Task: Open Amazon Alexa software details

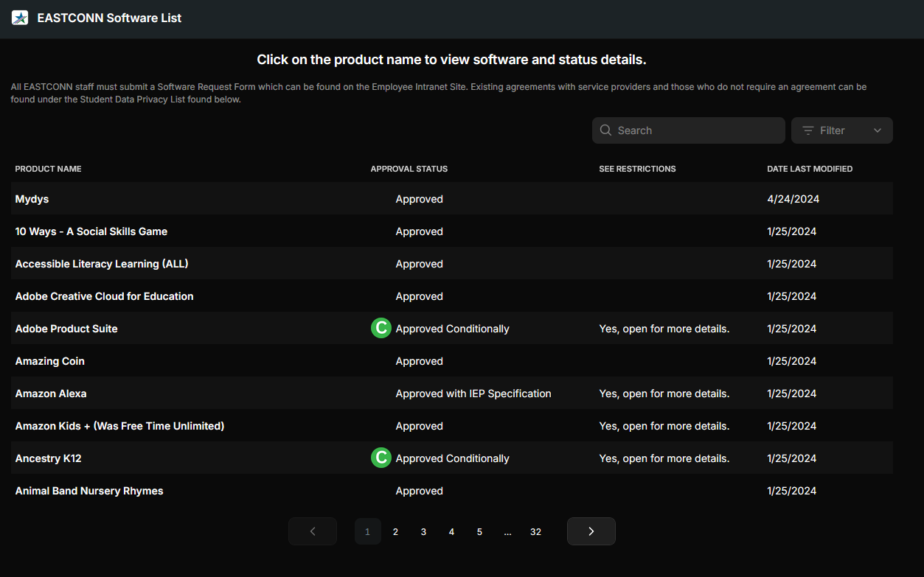Action: [x=51, y=394]
